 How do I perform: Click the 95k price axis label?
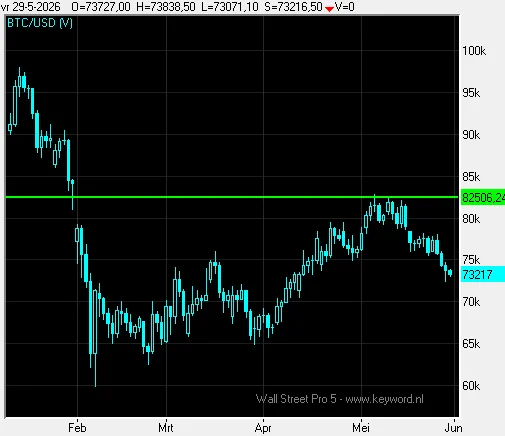coord(471,93)
